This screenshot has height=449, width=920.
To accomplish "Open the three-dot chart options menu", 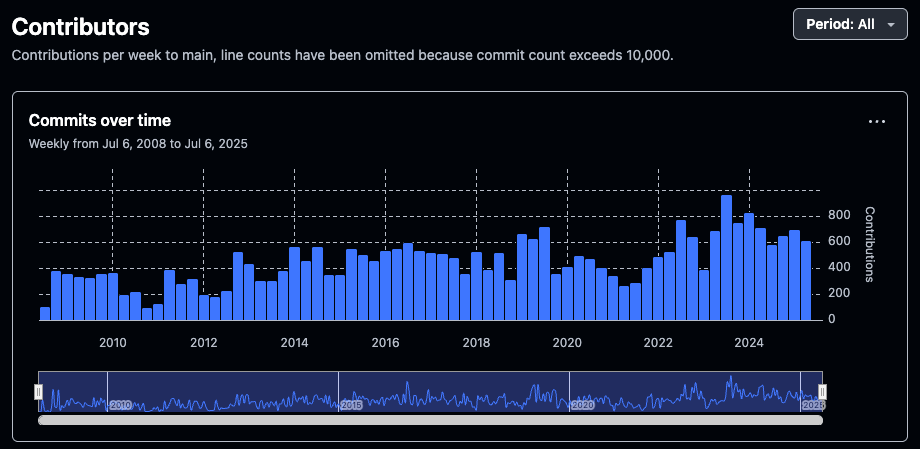I will [x=877, y=122].
